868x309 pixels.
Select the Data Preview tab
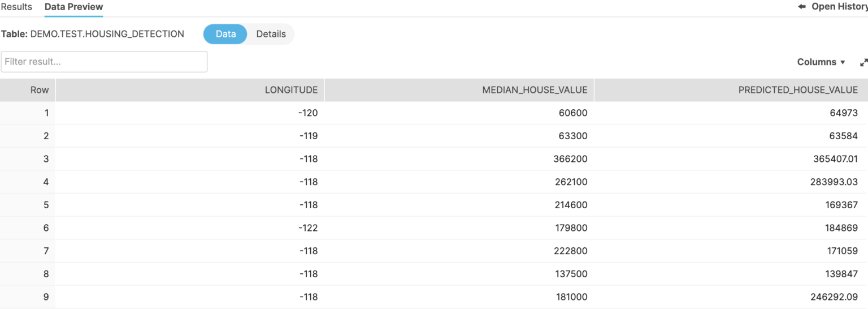(x=74, y=7)
